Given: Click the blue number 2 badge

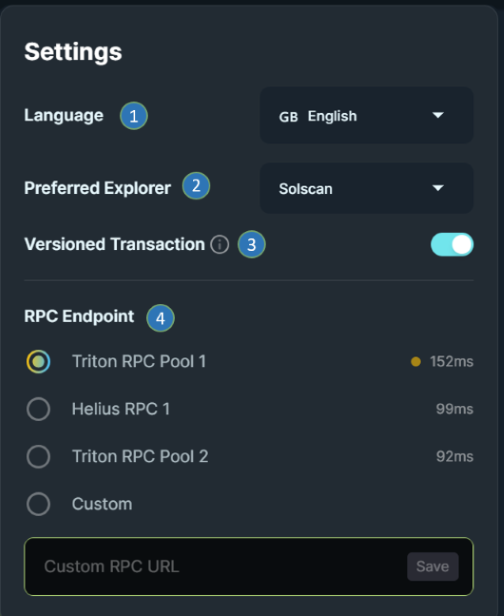Looking at the screenshot, I should (x=196, y=186).
